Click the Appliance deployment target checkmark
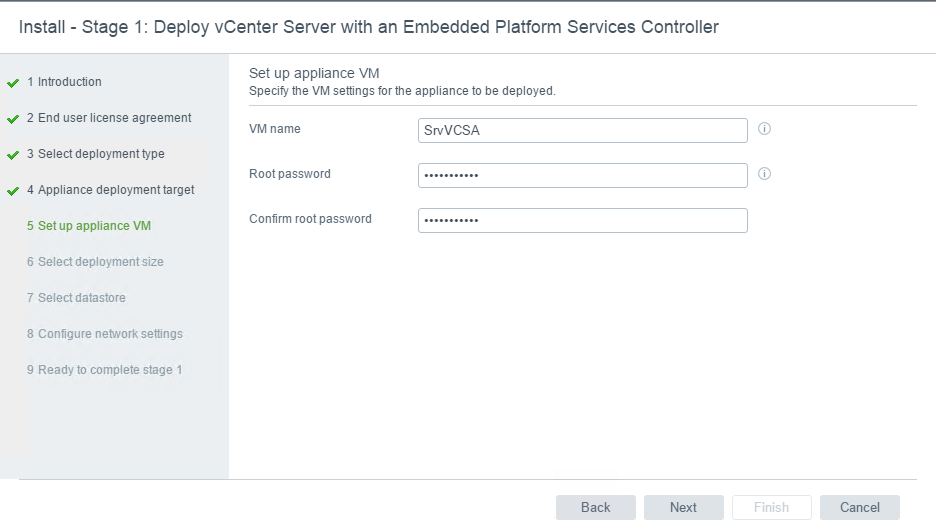This screenshot has width=936, height=525. [13, 191]
